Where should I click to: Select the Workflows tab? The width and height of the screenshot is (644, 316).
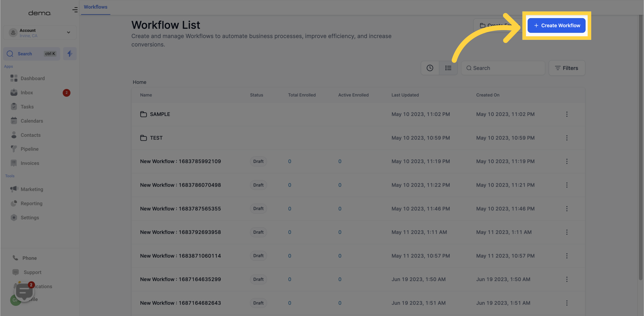pos(96,7)
